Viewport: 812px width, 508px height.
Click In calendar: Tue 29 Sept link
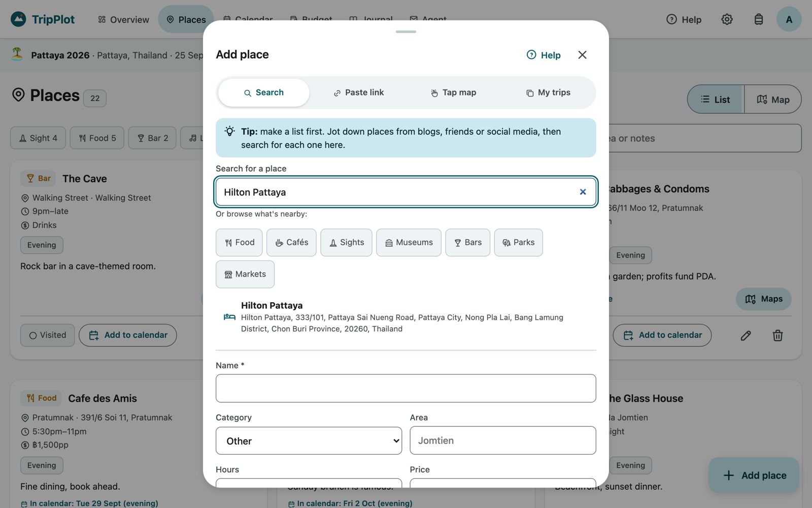(x=89, y=503)
